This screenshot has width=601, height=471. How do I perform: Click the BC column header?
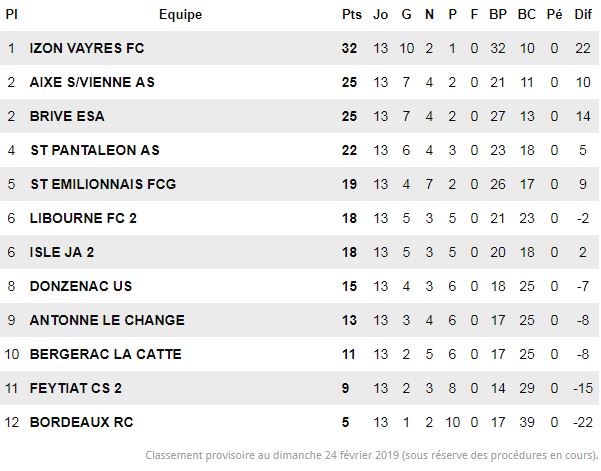(527, 15)
